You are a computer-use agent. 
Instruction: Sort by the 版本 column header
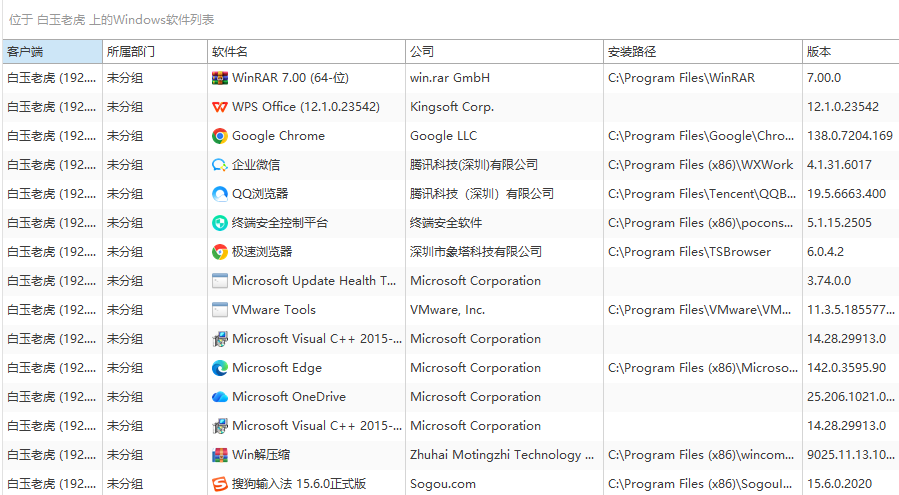click(851, 52)
